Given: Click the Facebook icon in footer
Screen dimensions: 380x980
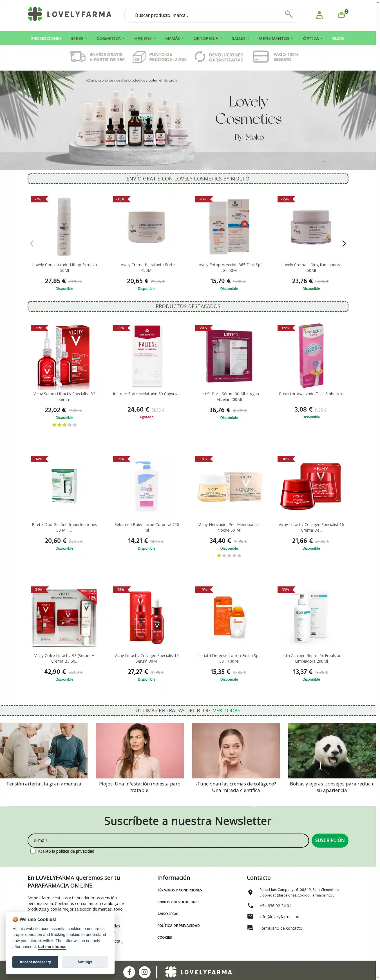Looking at the screenshot, I should [129, 972].
